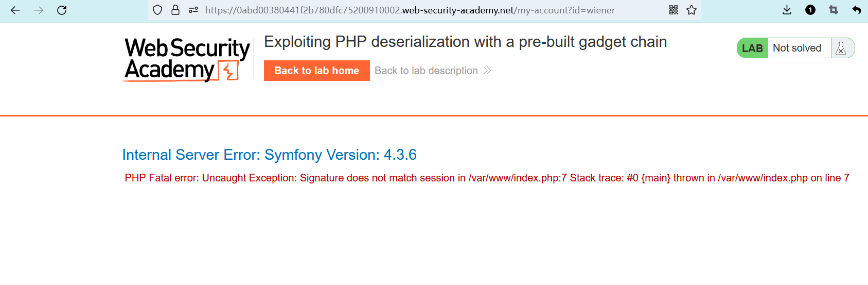The image size is (868, 285).
Task: Click the forward navigation arrow
Action: pos(39,10)
